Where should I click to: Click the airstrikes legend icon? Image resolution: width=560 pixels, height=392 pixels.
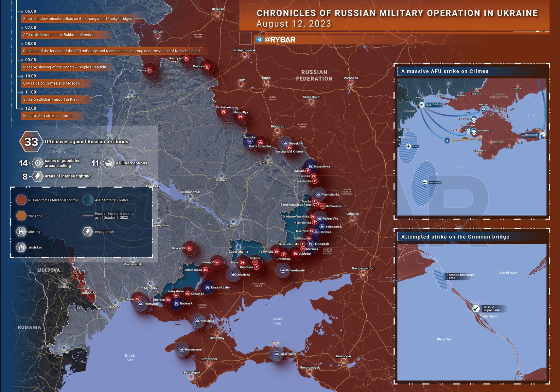pos(21,247)
